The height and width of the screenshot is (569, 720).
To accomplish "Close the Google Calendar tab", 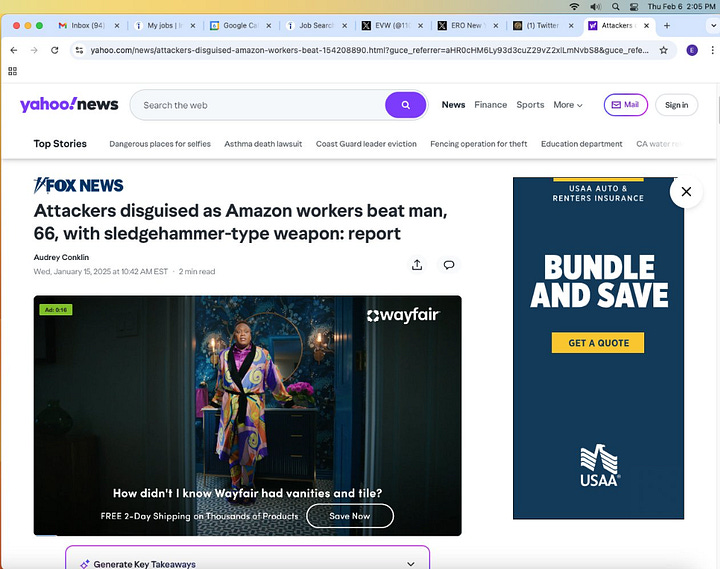I will [x=269, y=26].
